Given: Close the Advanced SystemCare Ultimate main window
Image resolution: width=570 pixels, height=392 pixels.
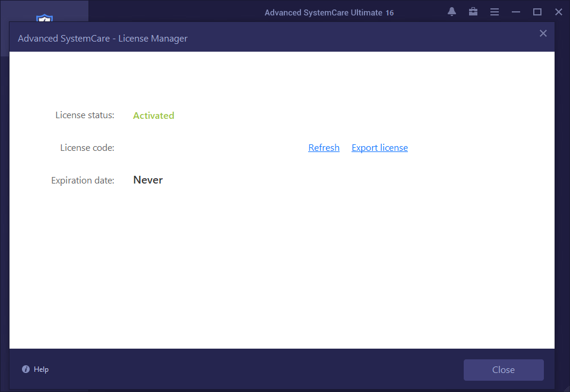Looking at the screenshot, I should pyautogui.click(x=559, y=12).
